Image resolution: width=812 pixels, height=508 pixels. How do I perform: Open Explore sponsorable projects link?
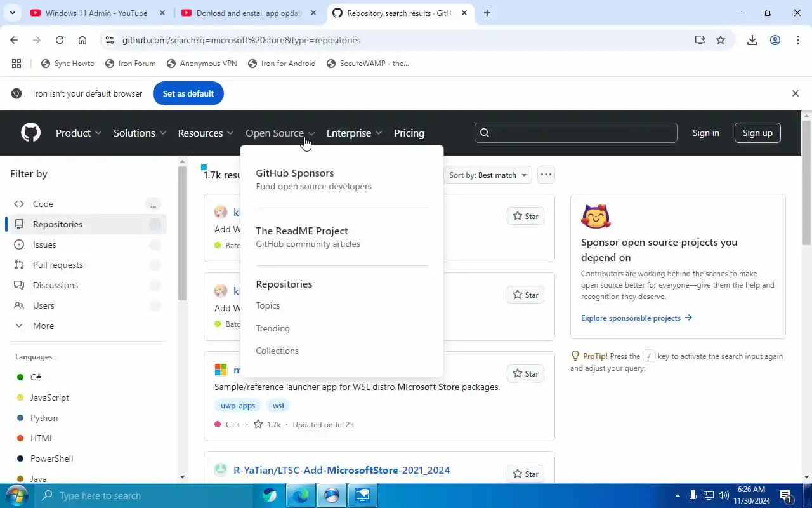pos(636,317)
